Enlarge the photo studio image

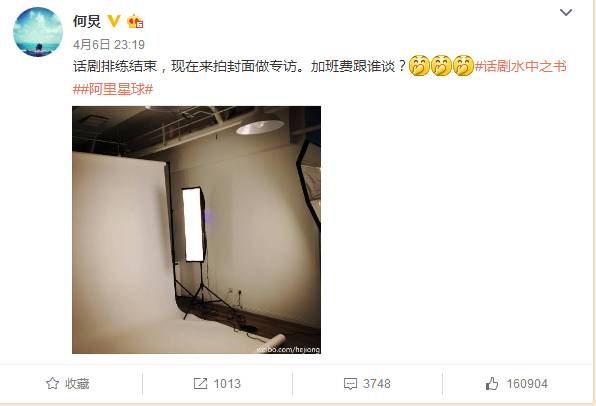pyautogui.click(x=197, y=230)
